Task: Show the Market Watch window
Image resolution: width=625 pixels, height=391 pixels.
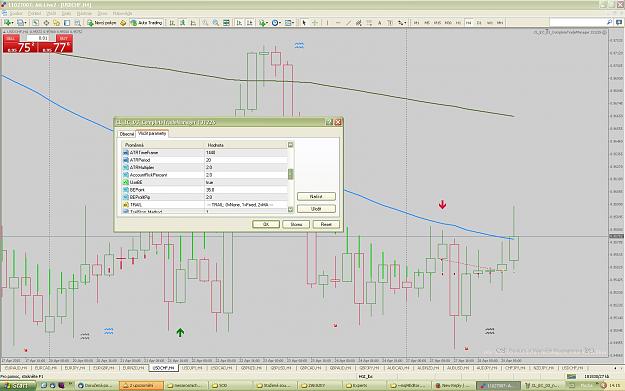Action: pyautogui.click(x=35, y=23)
